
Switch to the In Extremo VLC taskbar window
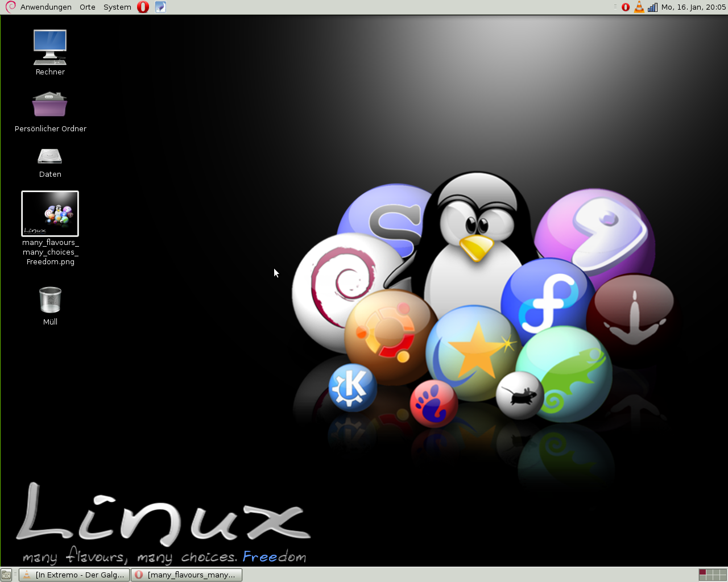(x=75, y=575)
